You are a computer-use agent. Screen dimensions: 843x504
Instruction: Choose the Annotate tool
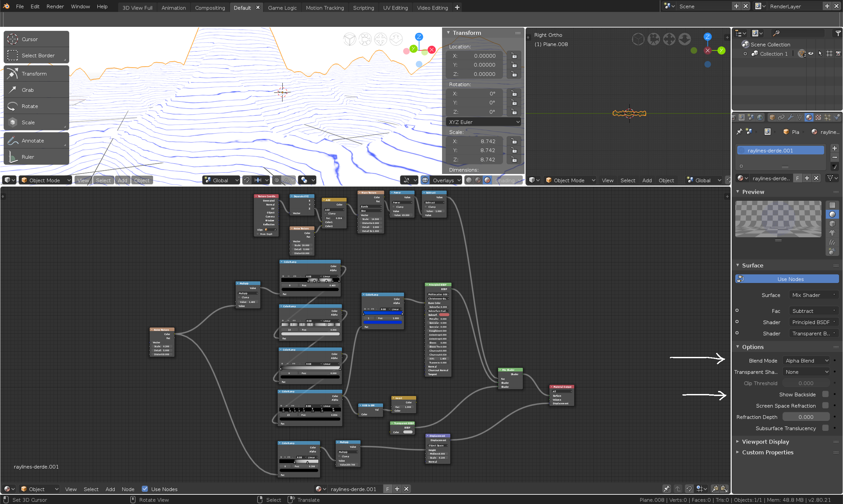(x=36, y=140)
